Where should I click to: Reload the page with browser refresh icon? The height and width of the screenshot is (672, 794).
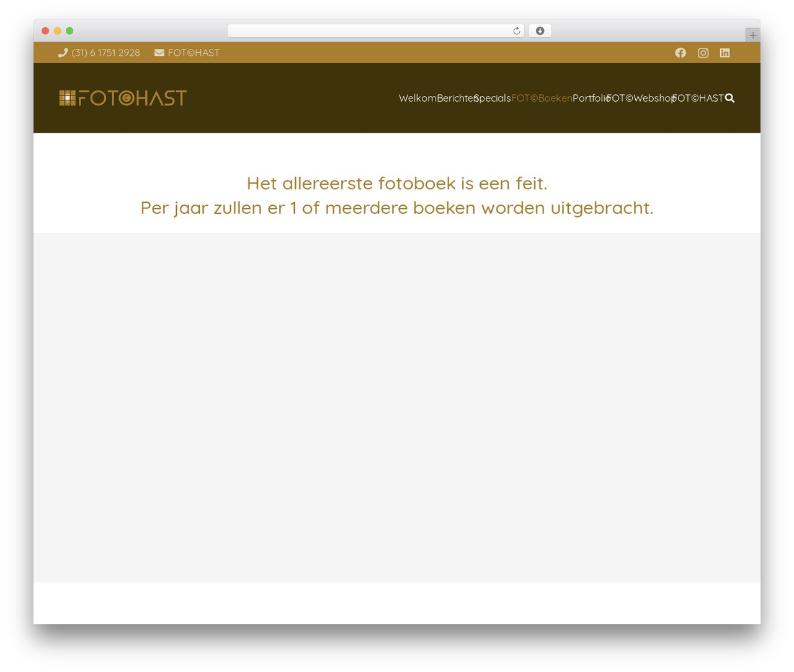click(x=516, y=31)
